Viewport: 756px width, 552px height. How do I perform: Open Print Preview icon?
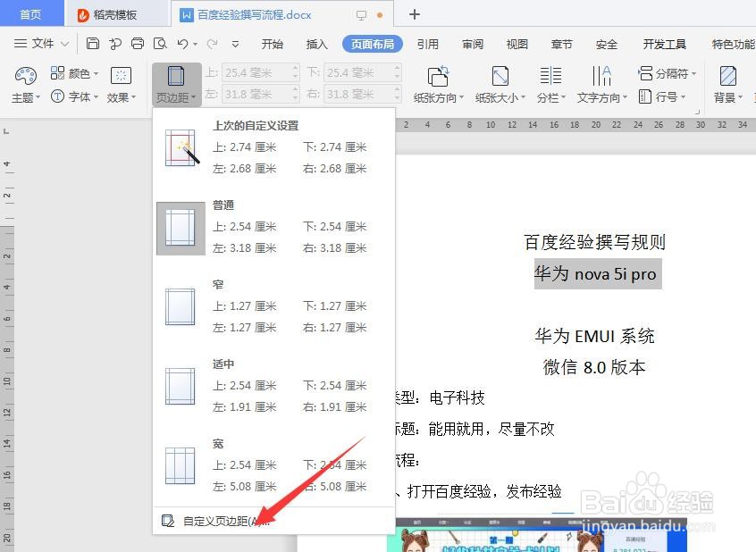coord(160,44)
